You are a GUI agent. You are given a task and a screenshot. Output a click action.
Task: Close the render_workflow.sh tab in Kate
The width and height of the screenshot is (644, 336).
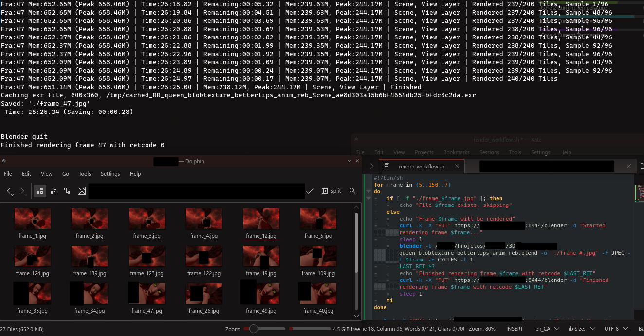458,166
